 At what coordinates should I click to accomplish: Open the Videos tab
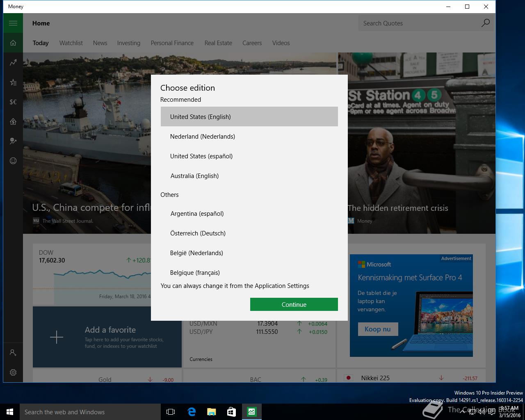click(281, 43)
